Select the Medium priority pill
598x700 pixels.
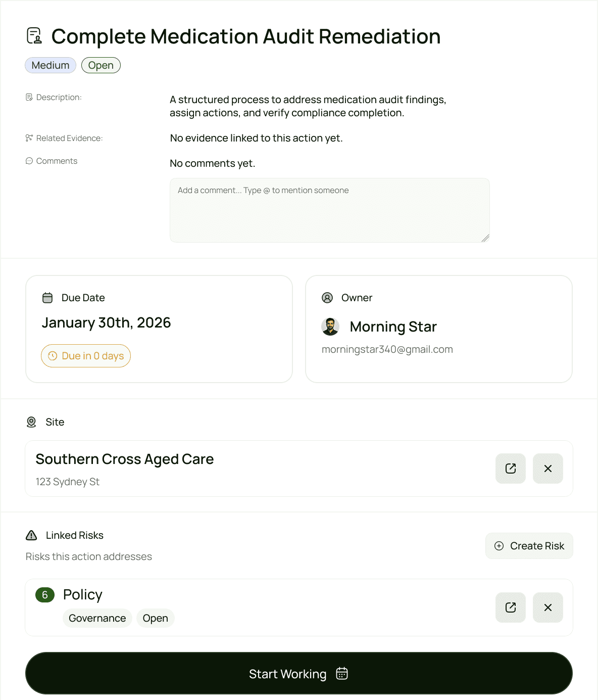pyautogui.click(x=50, y=65)
